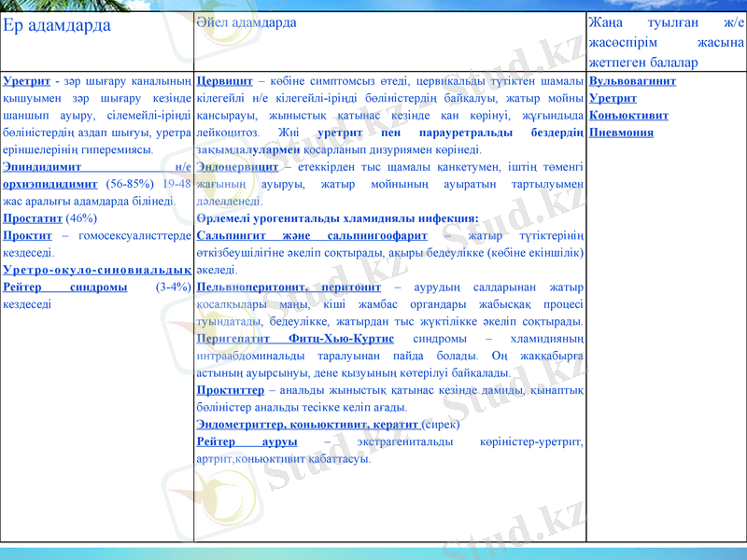
Task: Click the 'Проктит' term about гомосексуалисттерде
Action: (27, 235)
